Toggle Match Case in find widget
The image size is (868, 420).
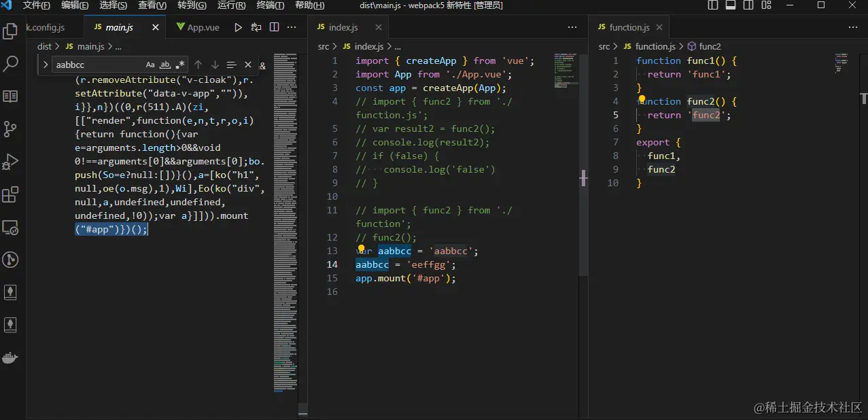pos(150,65)
